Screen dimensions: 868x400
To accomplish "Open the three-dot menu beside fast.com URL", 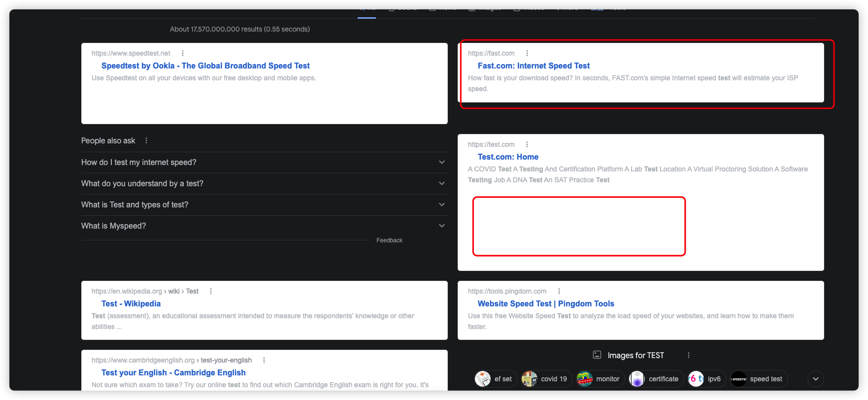I will [527, 53].
